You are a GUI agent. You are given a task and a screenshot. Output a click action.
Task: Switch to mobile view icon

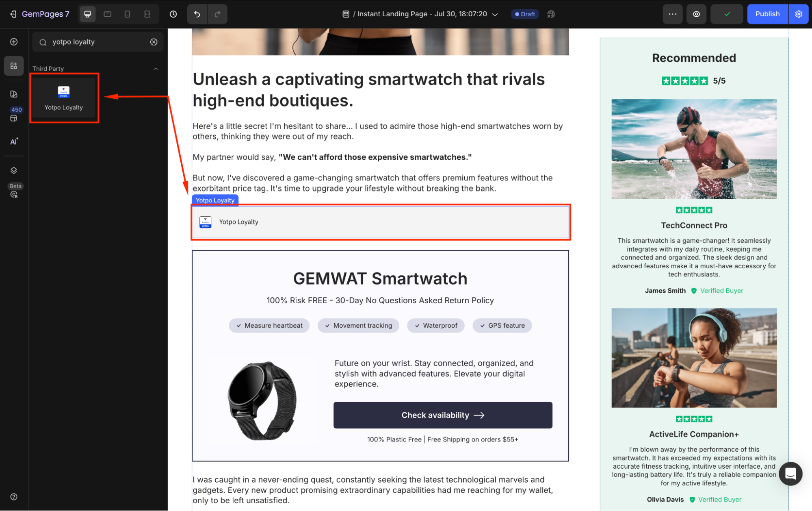[128, 14]
